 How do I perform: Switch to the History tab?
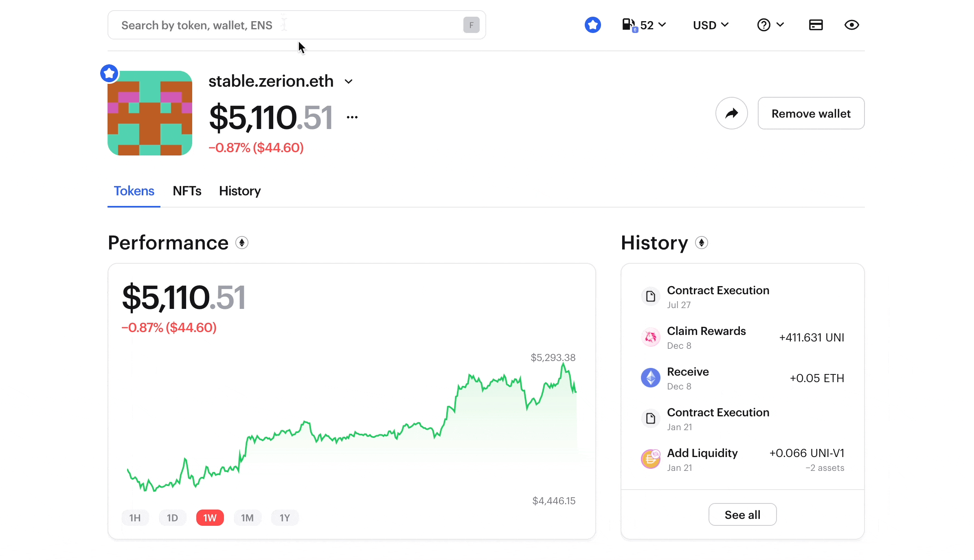tap(239, 191)
